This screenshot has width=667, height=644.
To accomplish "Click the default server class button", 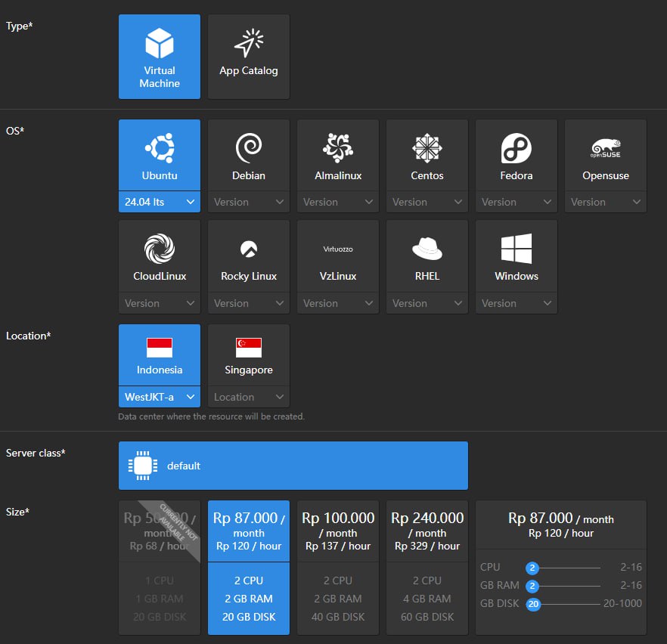I will click(293, 466).
